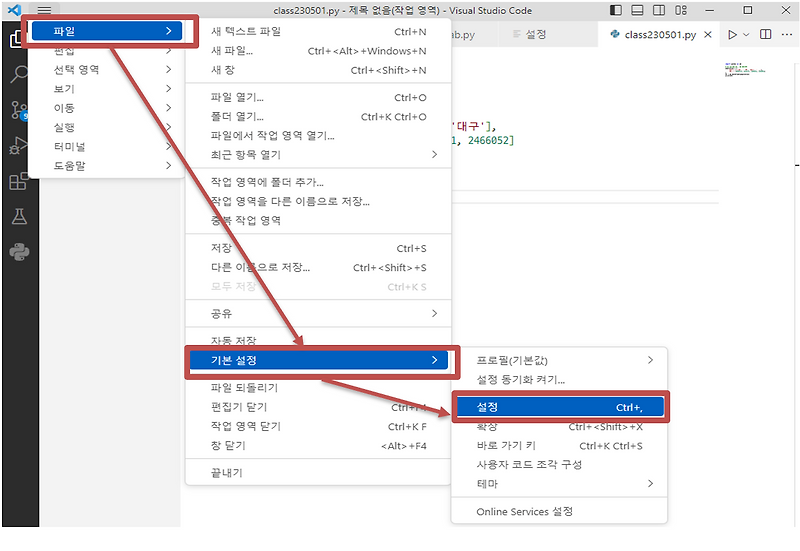Select 작업 영역에 폴더 추가...
Viewport: 800px width, 551px height.
318,182
